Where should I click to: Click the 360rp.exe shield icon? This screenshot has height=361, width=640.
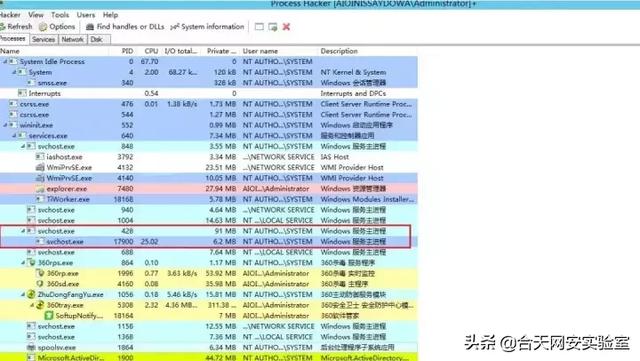pos(40,273)
